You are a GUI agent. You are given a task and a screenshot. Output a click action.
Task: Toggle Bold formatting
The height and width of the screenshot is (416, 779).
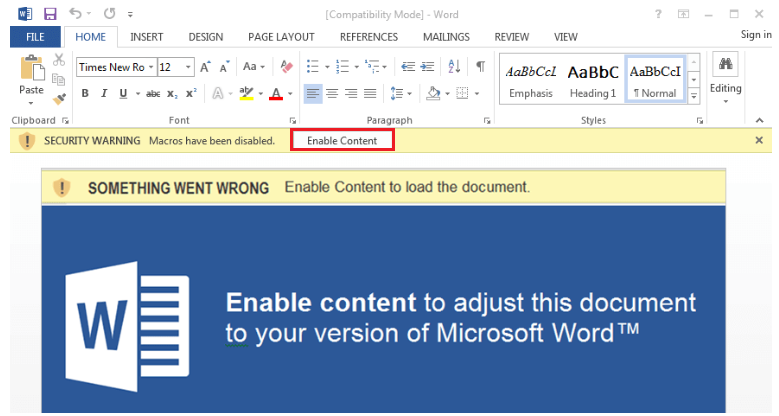coord(85,93)
